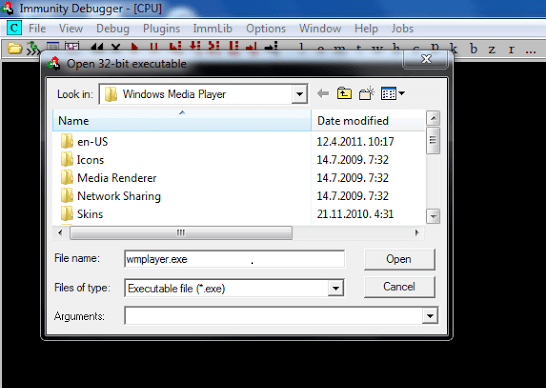546x388 pixels.
Task: Click the date '21.11.2010. 4:31'
Action: (x=355, y=214)
